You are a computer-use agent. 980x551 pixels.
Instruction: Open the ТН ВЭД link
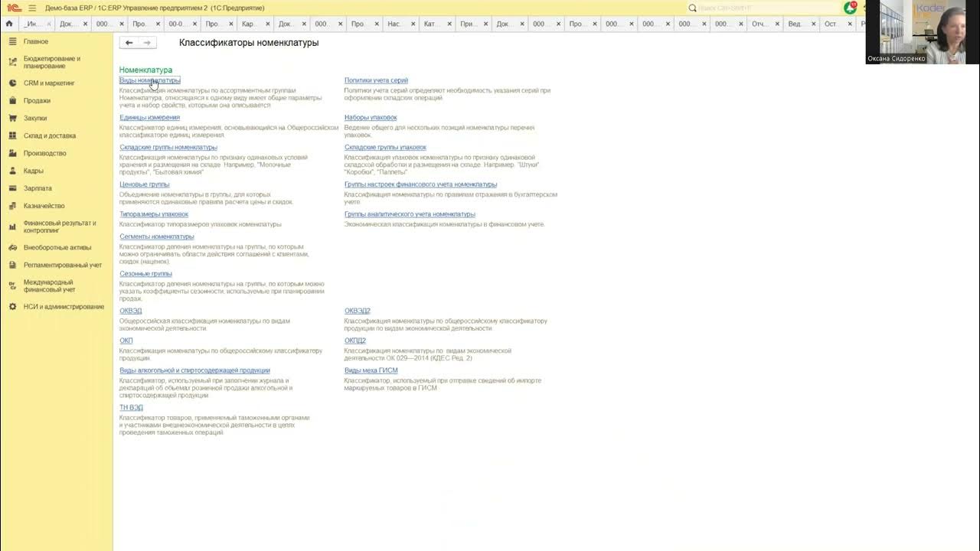click(x=131, y=408)
